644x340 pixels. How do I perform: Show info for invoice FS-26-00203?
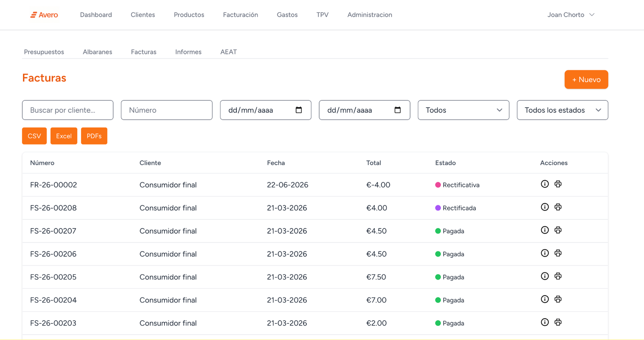point(545,322)
